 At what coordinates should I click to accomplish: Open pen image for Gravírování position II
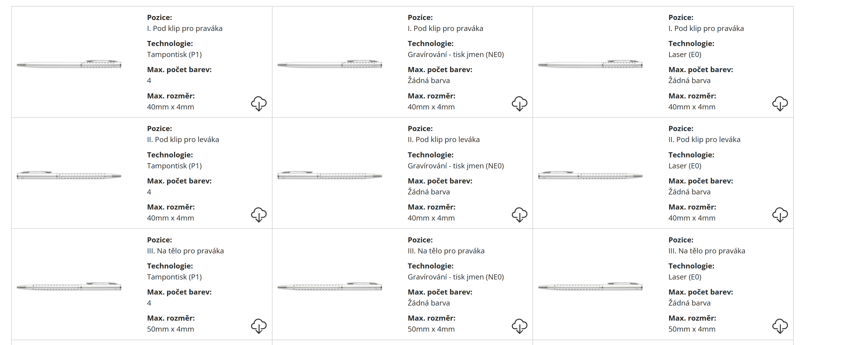click(x=329, y=175)
